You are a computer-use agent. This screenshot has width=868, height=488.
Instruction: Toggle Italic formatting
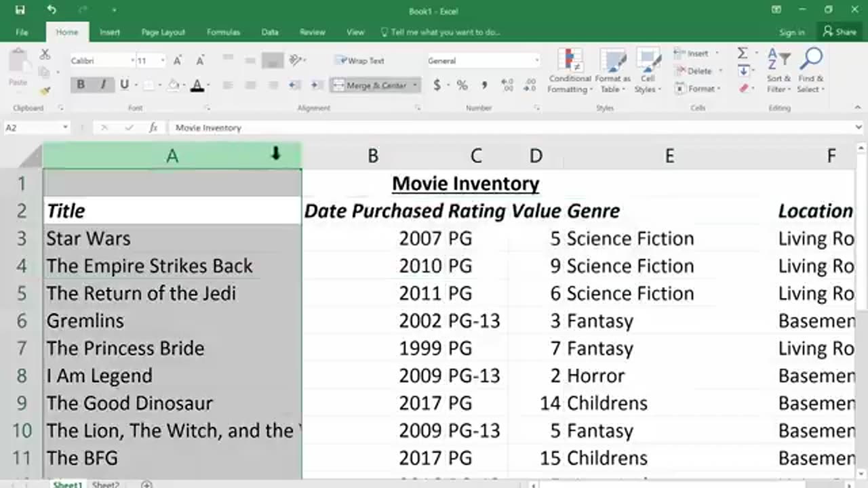click(103, 85)
